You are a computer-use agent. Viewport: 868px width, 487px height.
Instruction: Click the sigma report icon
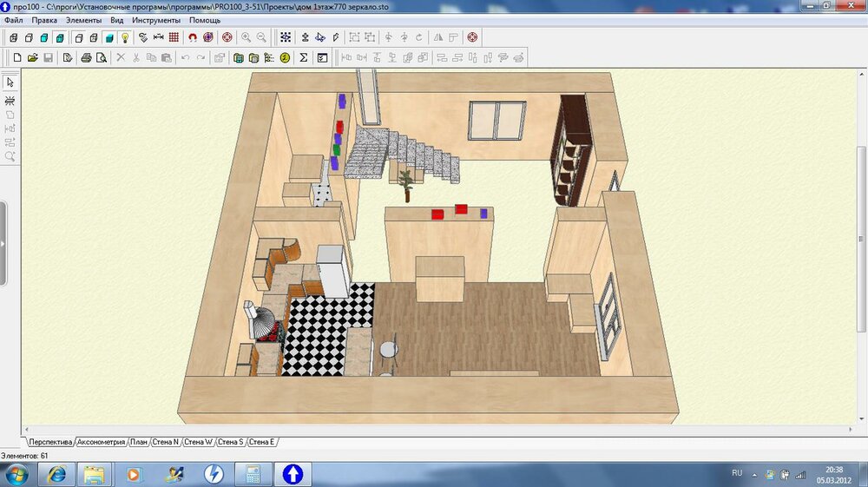pyautogui.click(x=303, y=58)
